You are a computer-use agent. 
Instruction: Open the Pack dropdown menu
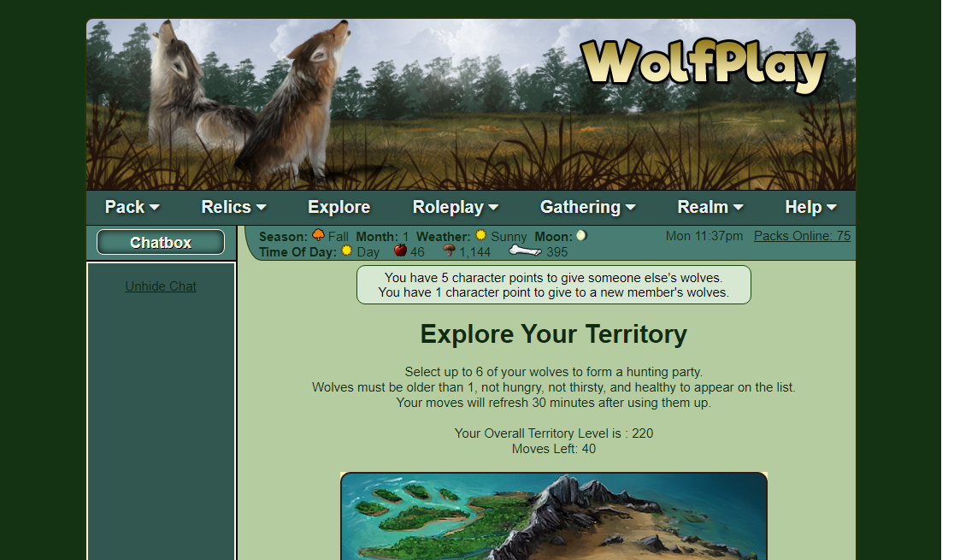point(132,208)
